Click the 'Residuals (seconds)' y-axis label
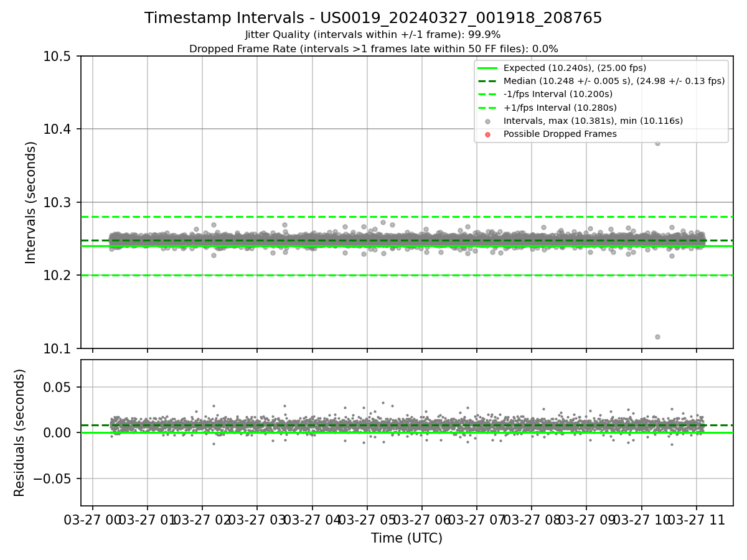747x560 pixels. point(20,432)
